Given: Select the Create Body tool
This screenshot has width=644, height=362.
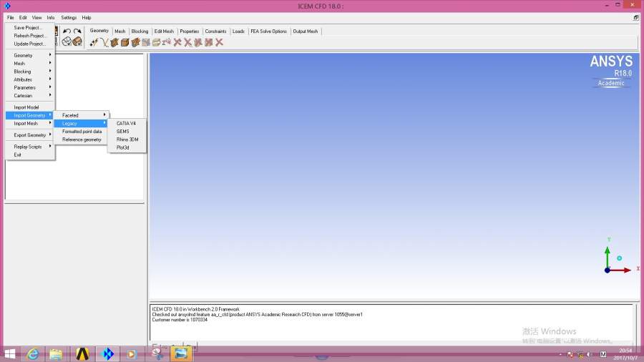Looking at the screenshot, I should 125,42.
